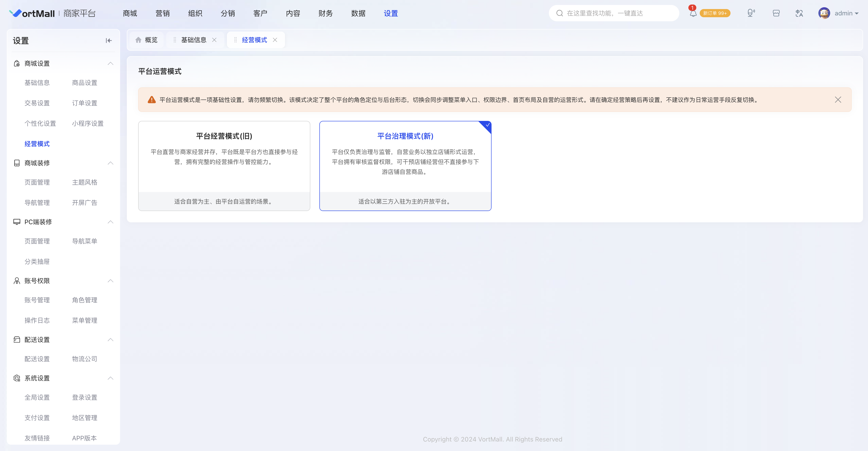The image size is (868, 451).
Task: Open the 客户 top menu
Action: (260, 13)
